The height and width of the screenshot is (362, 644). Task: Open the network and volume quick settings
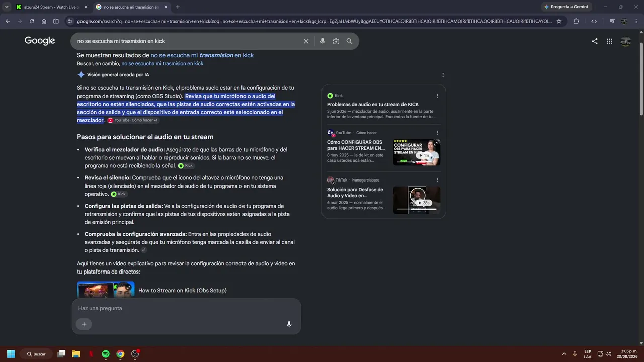[604, 354]
